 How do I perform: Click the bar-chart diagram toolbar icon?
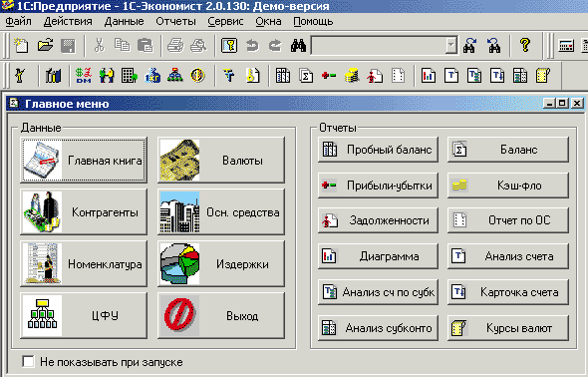(429, 76)
